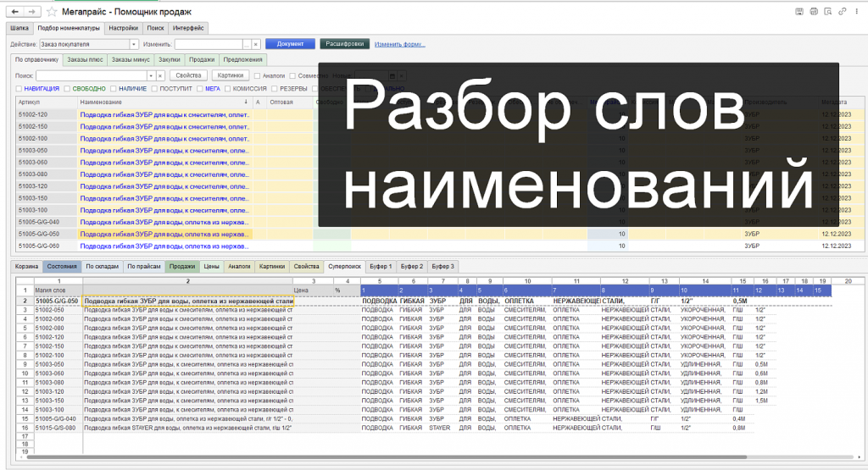The image size is (868, 470).
Task: Select article 51005-G/G-040 in upper table
Action: click(47, 222)
